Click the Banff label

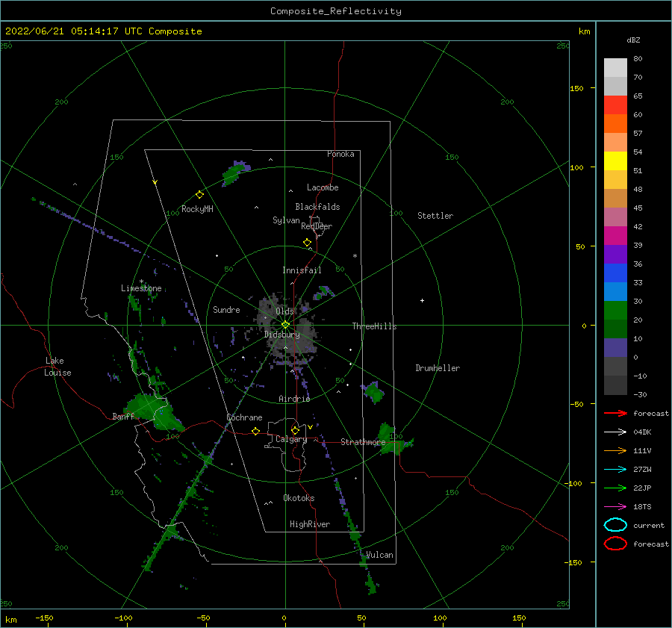(x=123, y=416)
